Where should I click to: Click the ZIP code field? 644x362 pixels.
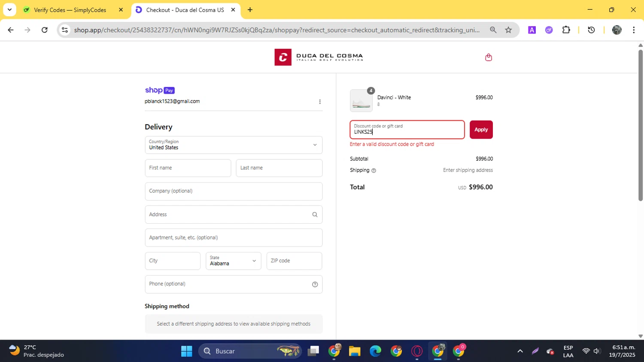[294, 261]
